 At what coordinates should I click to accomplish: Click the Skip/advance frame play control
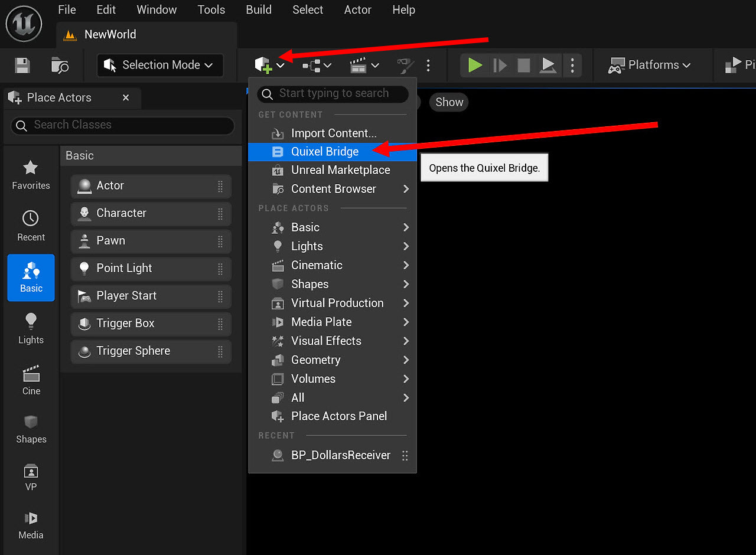[500, 65]
